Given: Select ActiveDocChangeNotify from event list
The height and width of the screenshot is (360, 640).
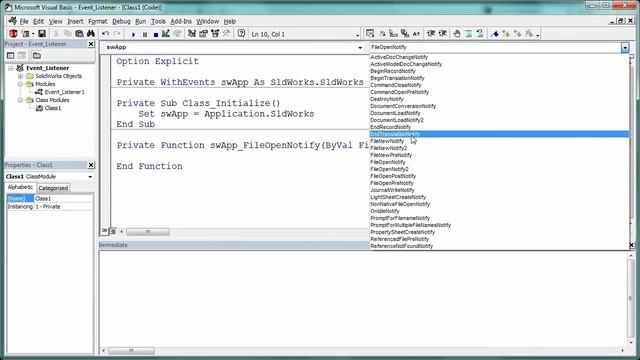Looking at the screenshot, I should pyautogui.click(x=399, y=57).
